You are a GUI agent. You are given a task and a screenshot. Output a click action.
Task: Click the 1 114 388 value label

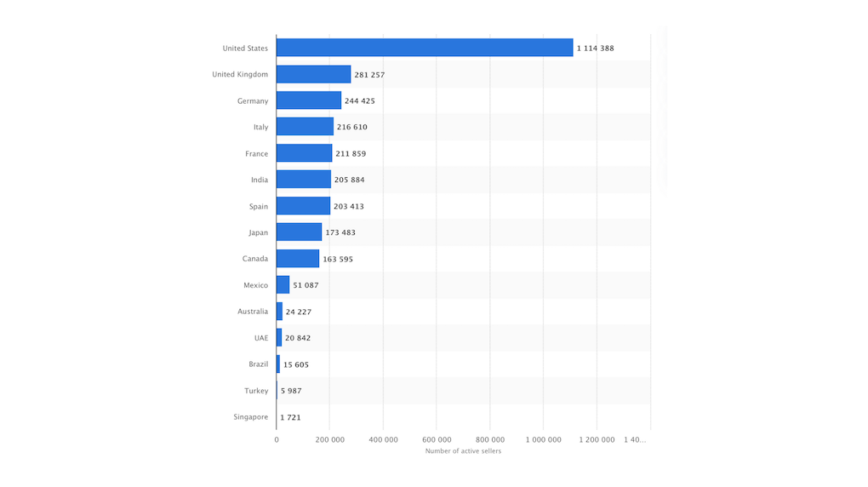pos(595,49)
